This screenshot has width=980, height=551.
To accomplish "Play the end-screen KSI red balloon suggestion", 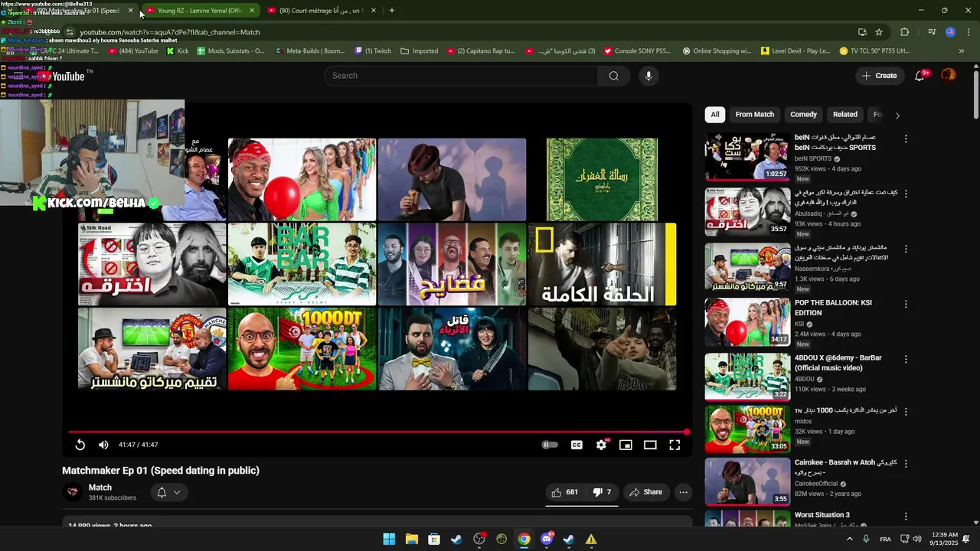I will 302,180.
